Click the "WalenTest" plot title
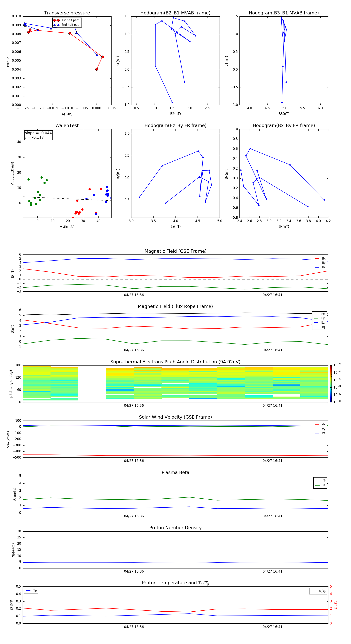Image resolution: width=351 pixels, height=644 pixels. pos(67,125)
